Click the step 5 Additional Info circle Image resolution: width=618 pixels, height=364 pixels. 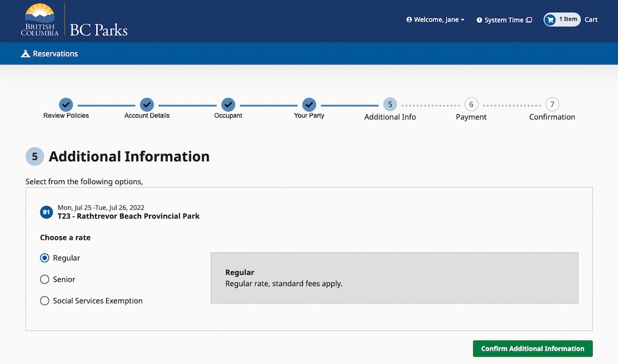click(390, 104)
